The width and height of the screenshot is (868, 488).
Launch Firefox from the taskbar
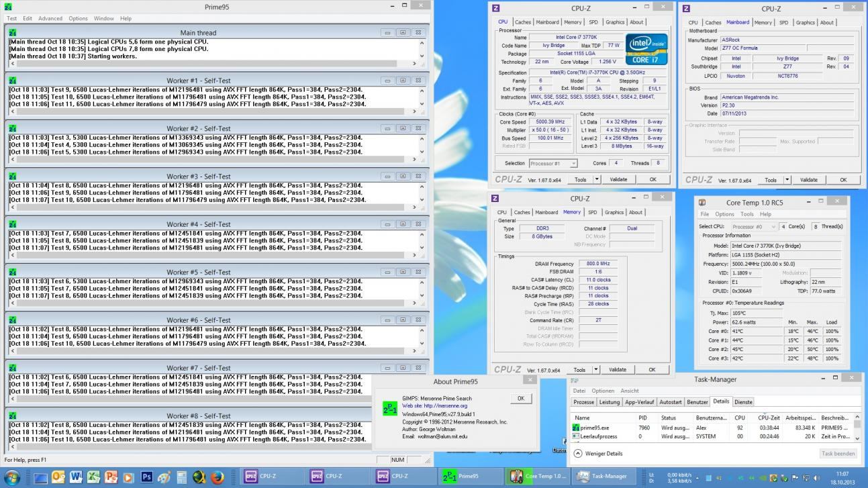click(x=217, y=477)
